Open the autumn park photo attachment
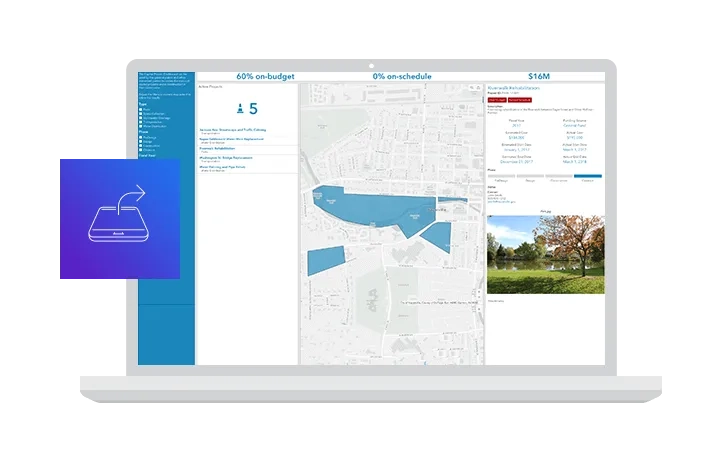This screenshot has width=720, height=460. (x=545, y=253)
